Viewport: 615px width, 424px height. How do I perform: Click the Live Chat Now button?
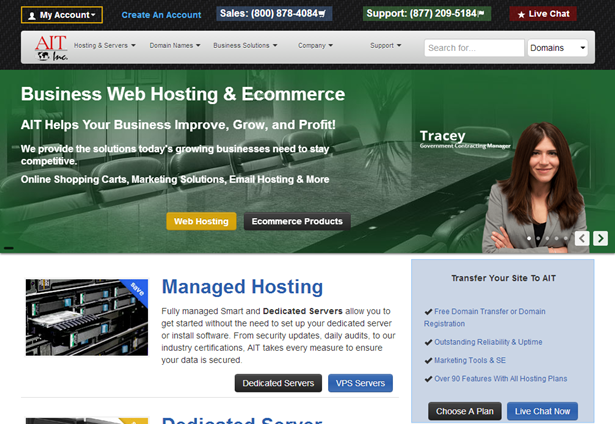(x=542, y=411)
